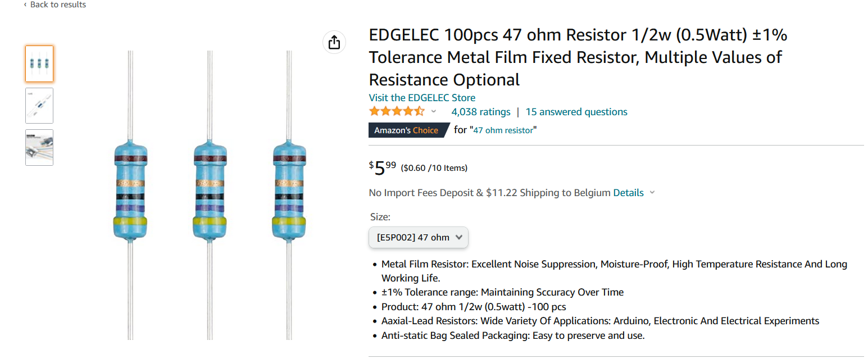Click the main resistor product image

pyautogui.click(x=209, y=195)
